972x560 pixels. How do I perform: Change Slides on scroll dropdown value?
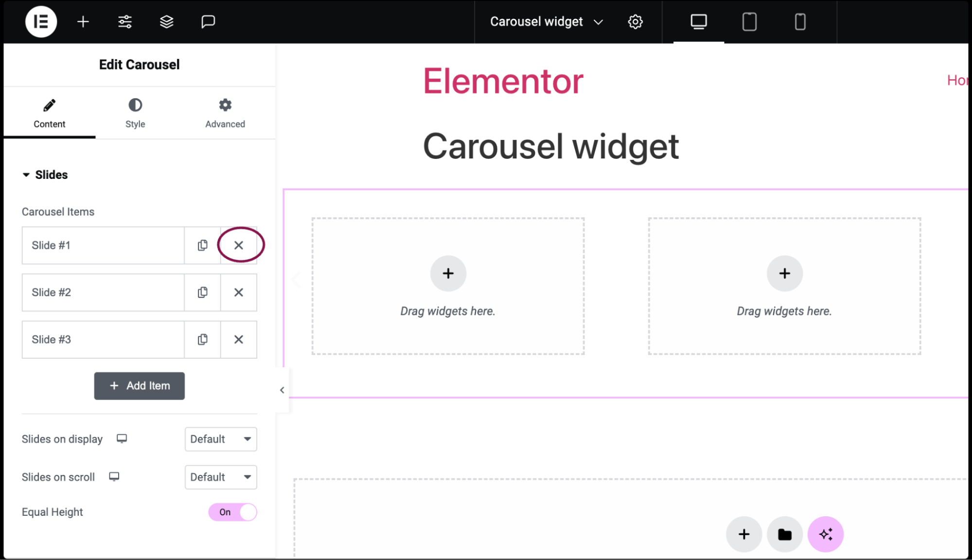220,477
